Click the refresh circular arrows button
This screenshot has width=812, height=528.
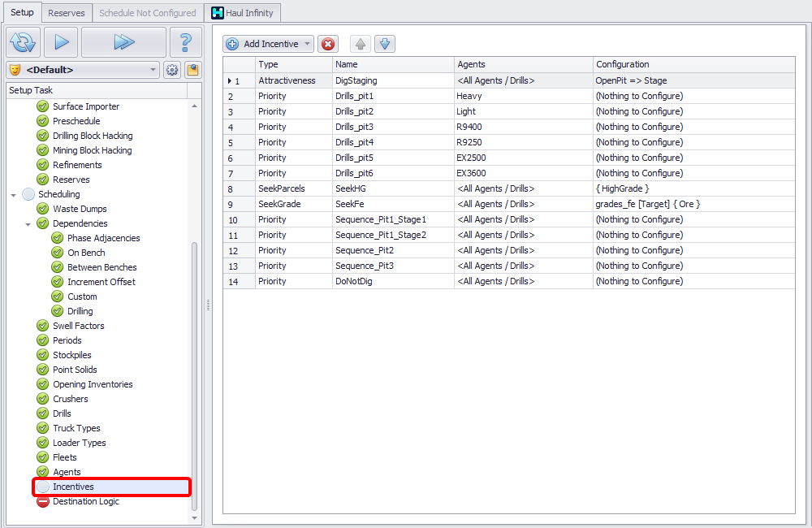[23, 42]
